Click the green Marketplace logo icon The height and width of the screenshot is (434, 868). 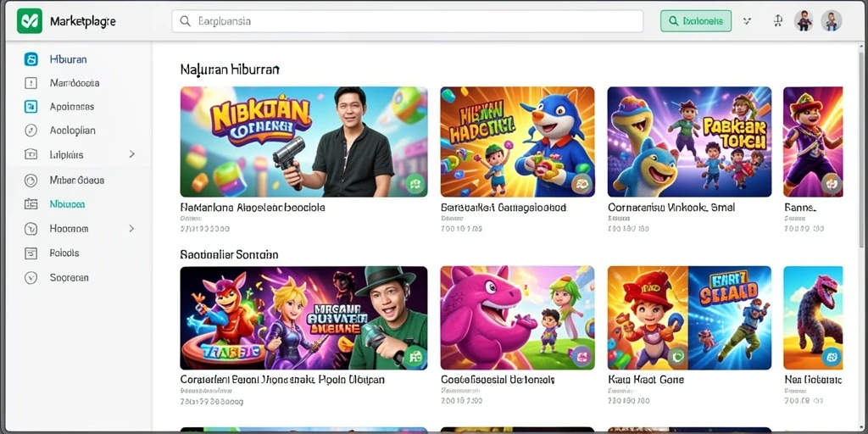click(30, 21)
